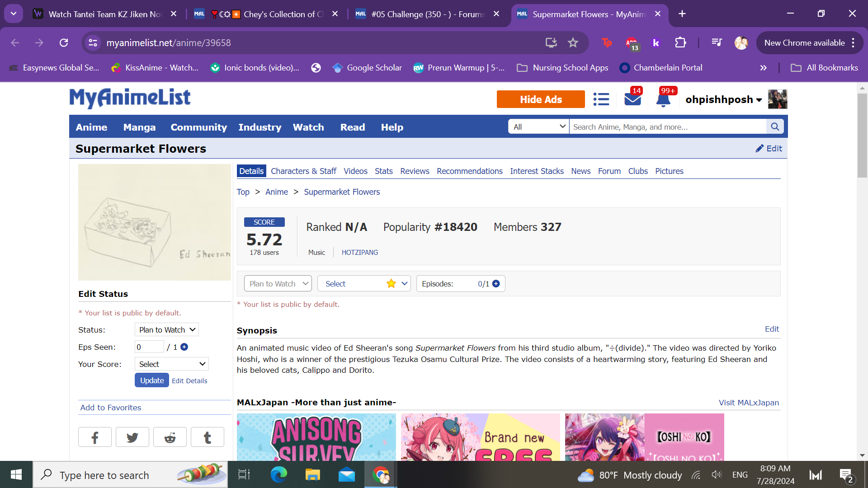
Task: Open the MyAnimeList list menu icon
Action: [x=601, y=99]
